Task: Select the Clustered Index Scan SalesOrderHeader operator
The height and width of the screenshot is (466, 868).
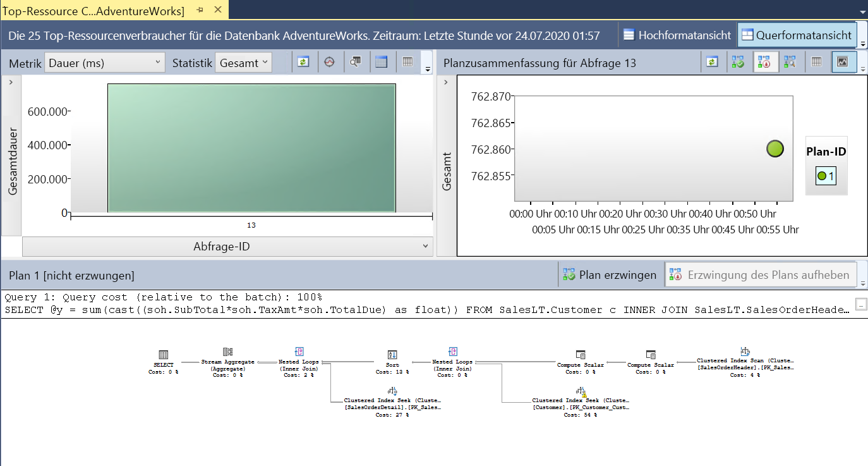Action: coord(745,362)
